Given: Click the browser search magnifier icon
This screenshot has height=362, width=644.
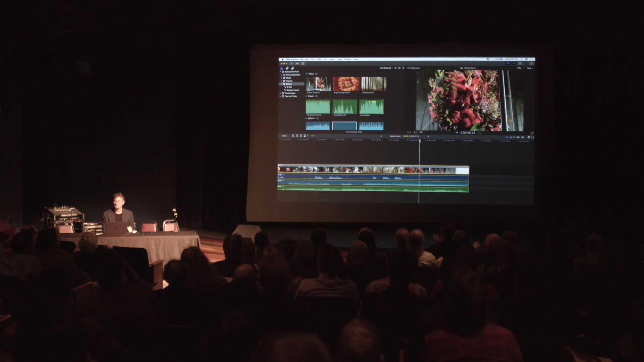Looking at the screenshot, I should (x=404, y=68).
